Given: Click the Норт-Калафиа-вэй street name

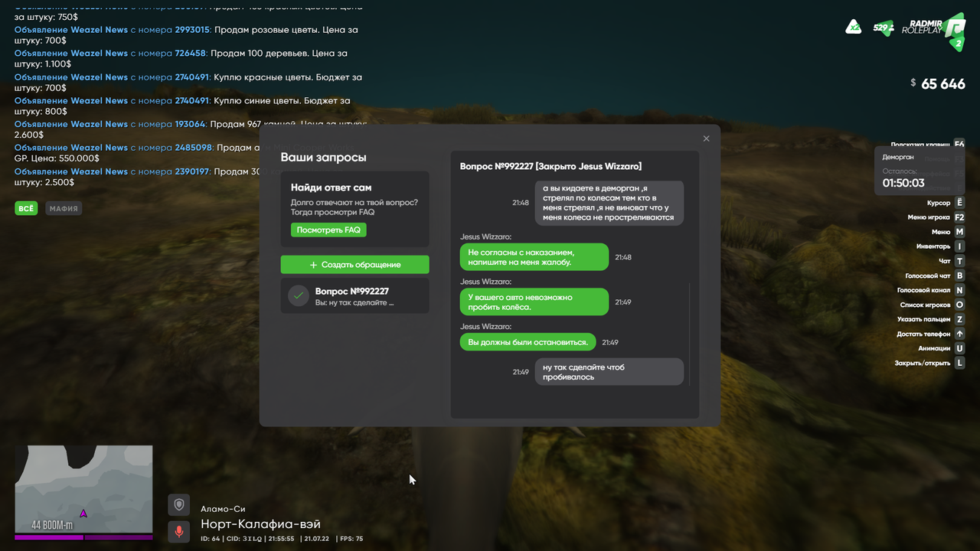Looking at the screenshot, I should point(260,524).
